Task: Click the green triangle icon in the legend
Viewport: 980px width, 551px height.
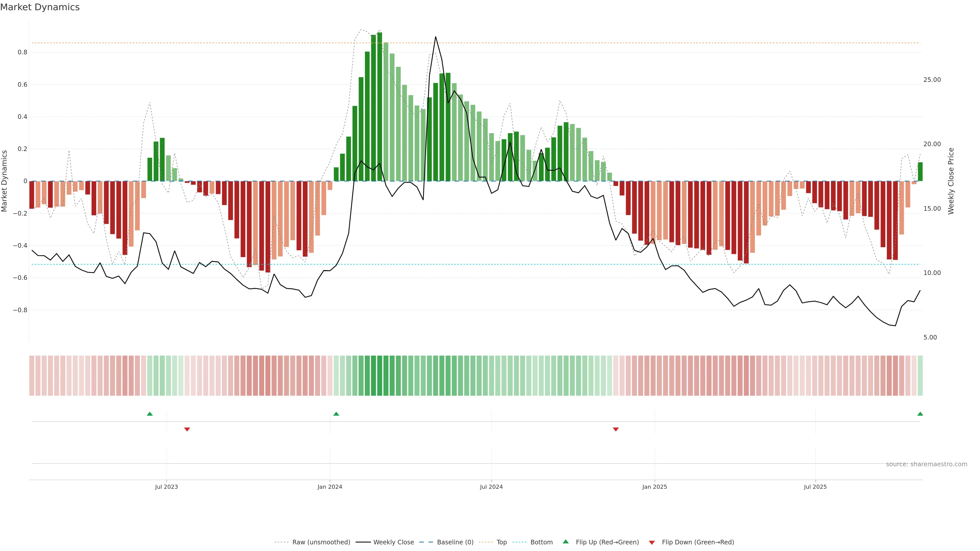Action: pyautogui.click(x=566, y=542)
